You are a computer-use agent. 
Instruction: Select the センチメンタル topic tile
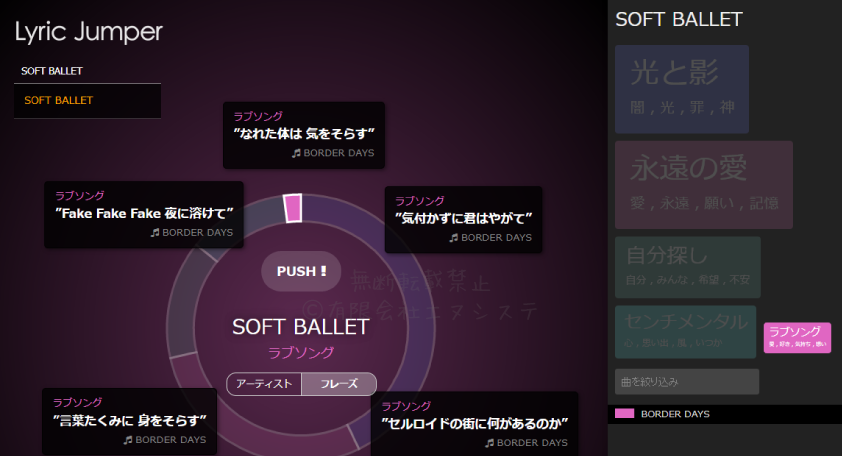tap(686, 332)
